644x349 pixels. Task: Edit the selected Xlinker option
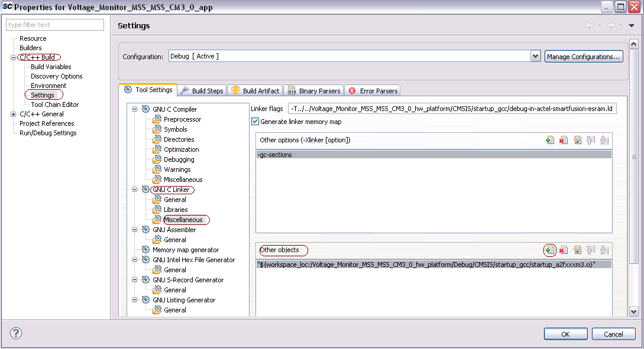click(x=577, y=140)
